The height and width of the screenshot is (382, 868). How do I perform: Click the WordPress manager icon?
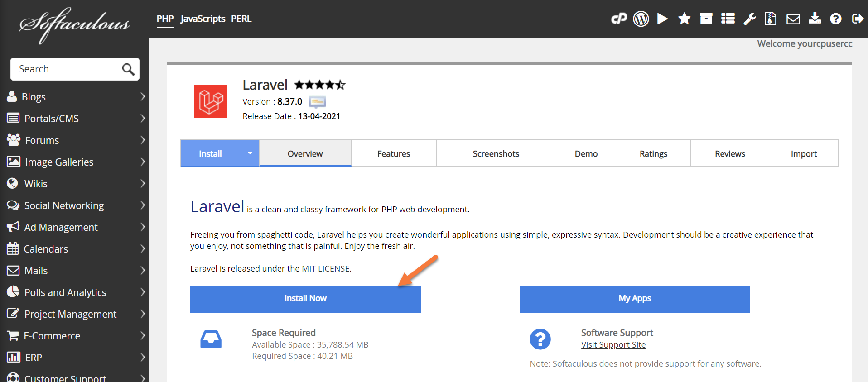(641, 19)
